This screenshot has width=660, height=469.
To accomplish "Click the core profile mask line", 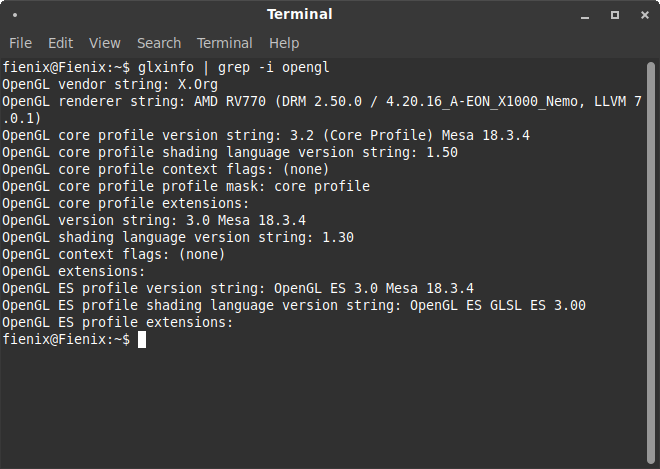I will [186, 186].
